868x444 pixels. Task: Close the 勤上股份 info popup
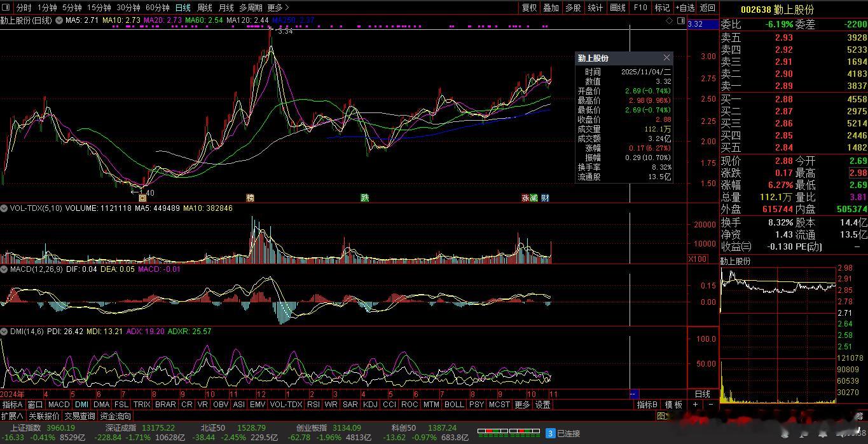tap(666, 58)
